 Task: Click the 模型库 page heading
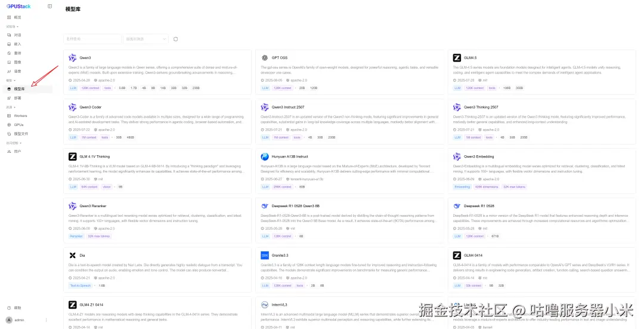[73, 9]
